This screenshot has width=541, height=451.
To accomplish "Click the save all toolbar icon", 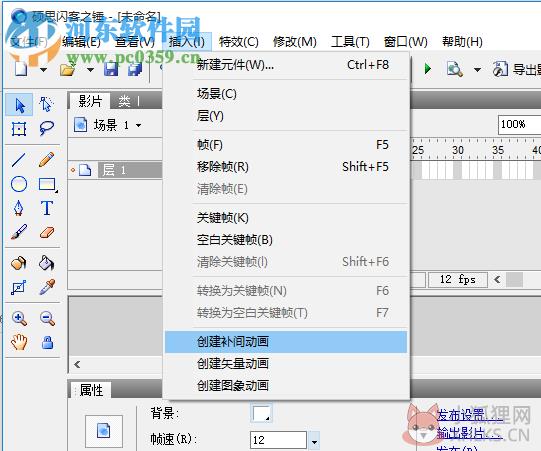I will [x=135, y=69].
